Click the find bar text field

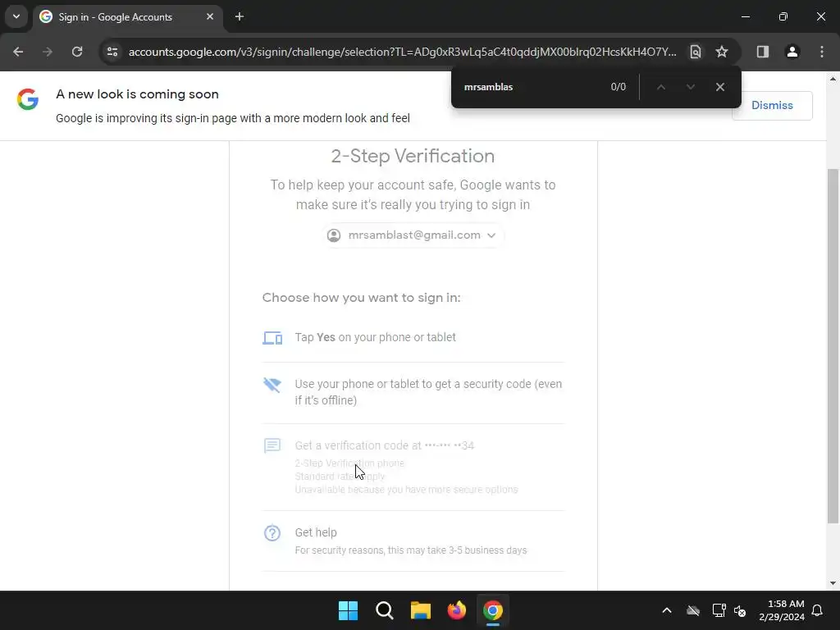531,87
